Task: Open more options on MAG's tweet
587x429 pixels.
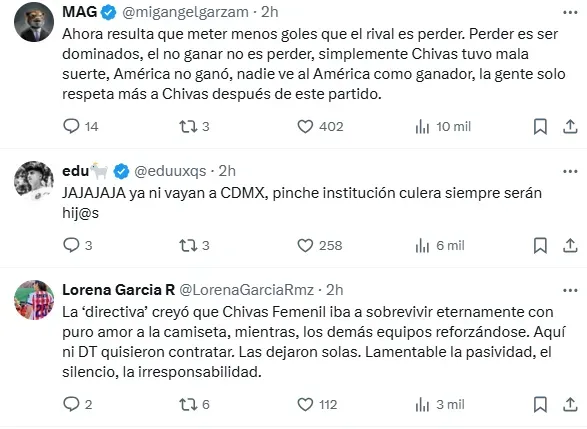Action: pyautogui.click(x=570, y=13)
